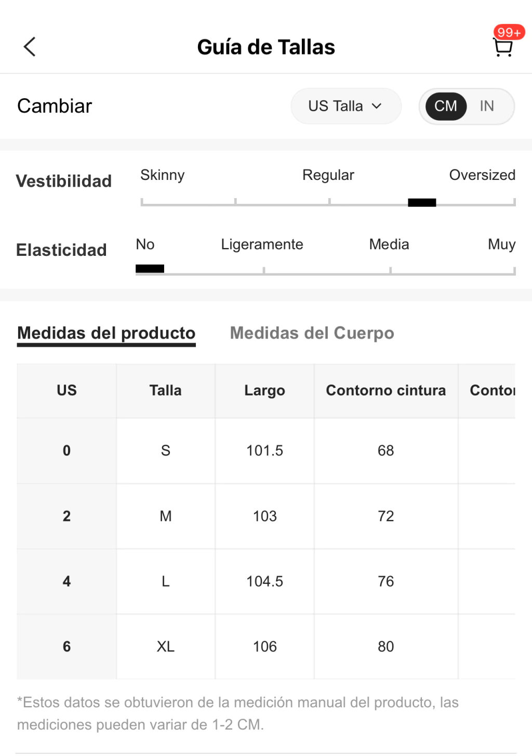Click the Talla column header

pos(166,391)
